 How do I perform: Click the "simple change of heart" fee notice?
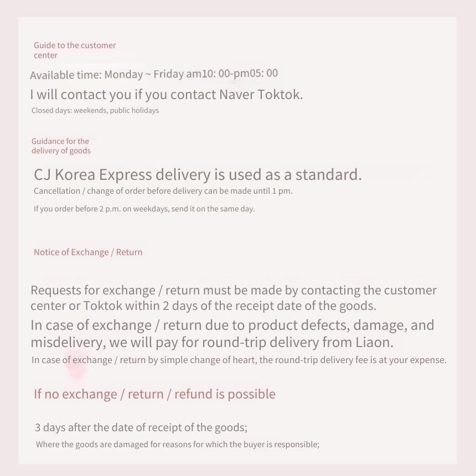(x=239, y=360)
